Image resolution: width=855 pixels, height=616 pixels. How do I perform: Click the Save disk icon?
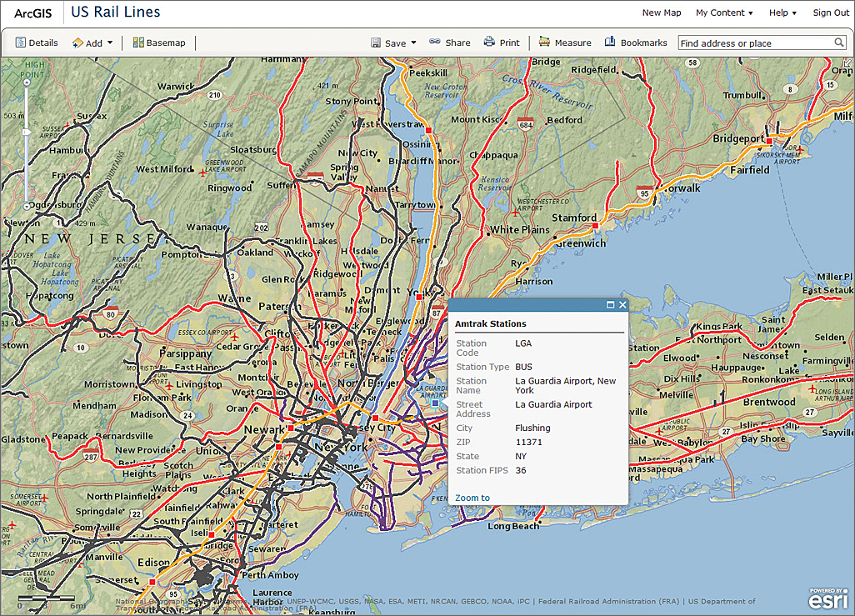(376, 43)
